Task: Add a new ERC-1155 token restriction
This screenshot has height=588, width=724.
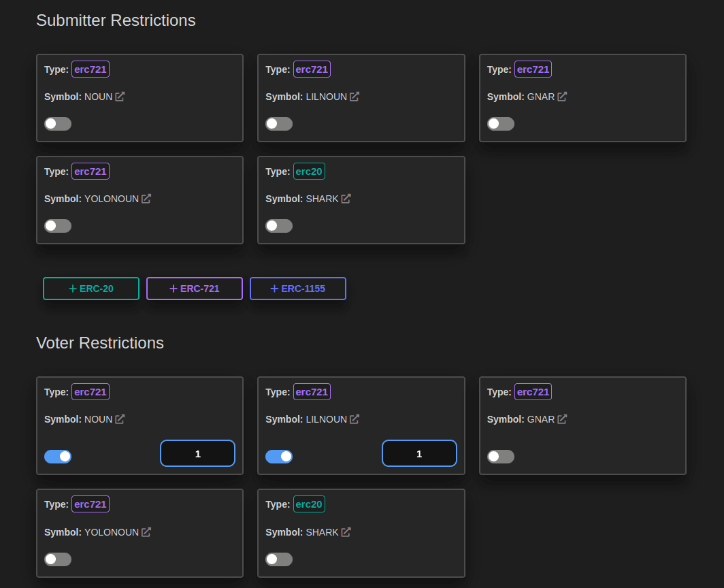Action: click(x=298, y=289)
